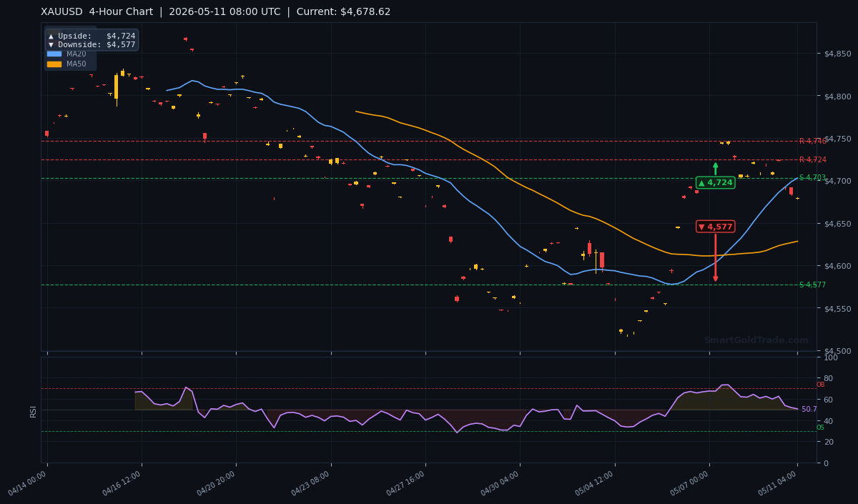
Task: Click the 04/30 04:00 time axis label
Action: [500, 483]
